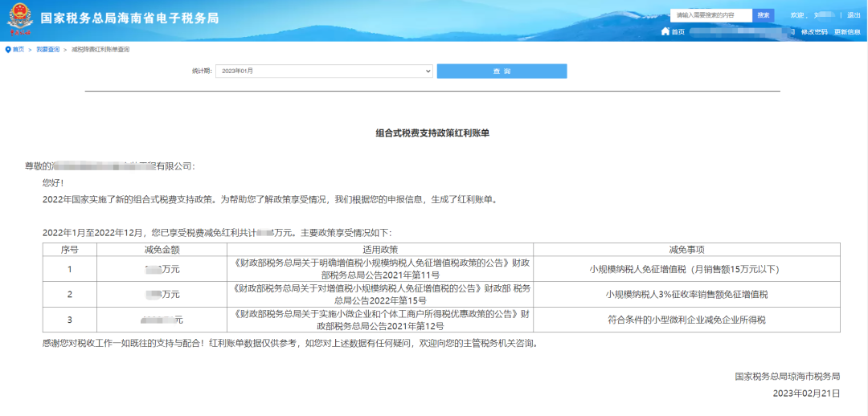
Task: Click the home icon beside 首页 in header
Action: click(665, 31)
